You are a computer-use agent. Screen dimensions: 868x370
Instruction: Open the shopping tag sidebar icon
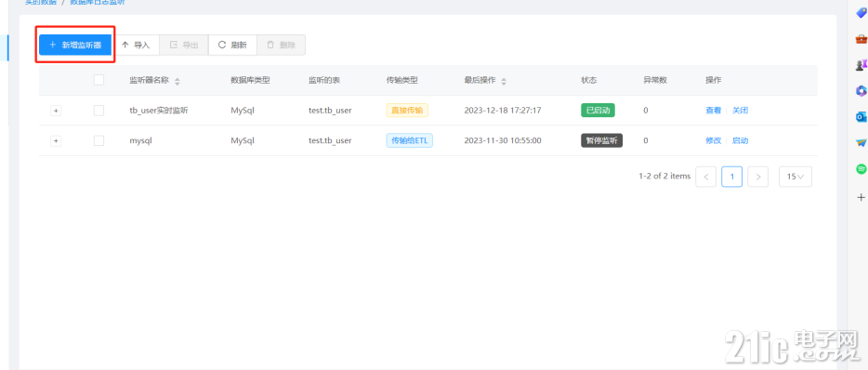pyautogui.click(x=861, y=13)
